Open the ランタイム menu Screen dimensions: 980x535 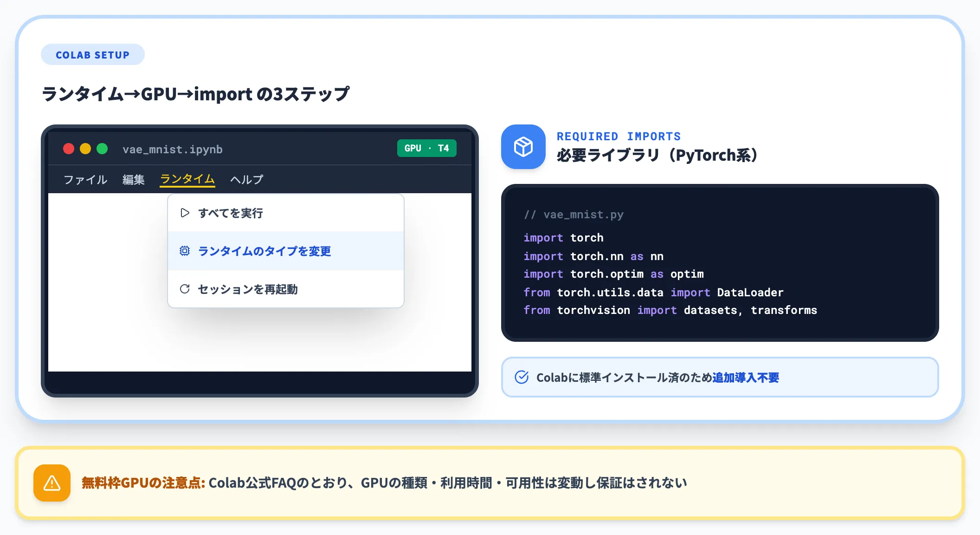point(187,180)
